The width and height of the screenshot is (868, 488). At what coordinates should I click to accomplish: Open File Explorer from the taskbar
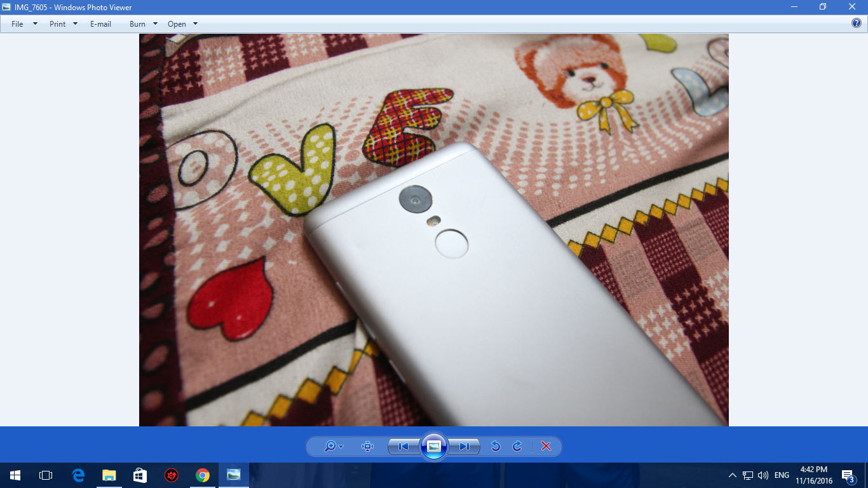[109, 475]
